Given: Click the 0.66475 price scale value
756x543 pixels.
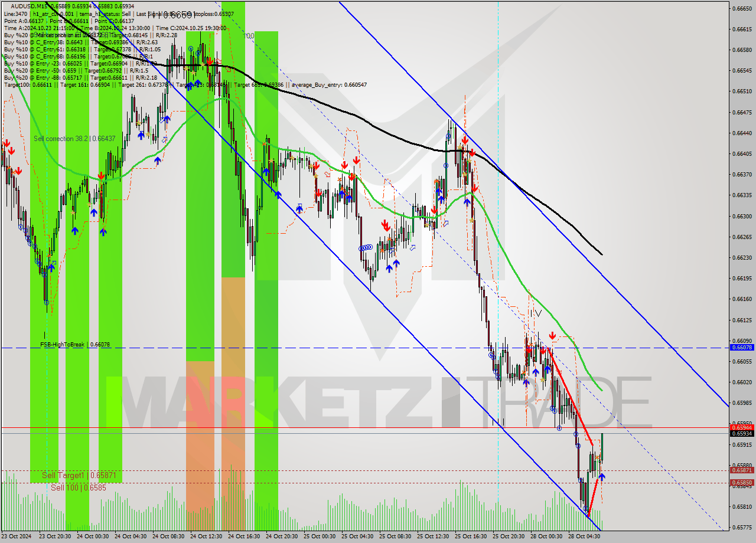Looking at the screenshot, I should 743,112.
